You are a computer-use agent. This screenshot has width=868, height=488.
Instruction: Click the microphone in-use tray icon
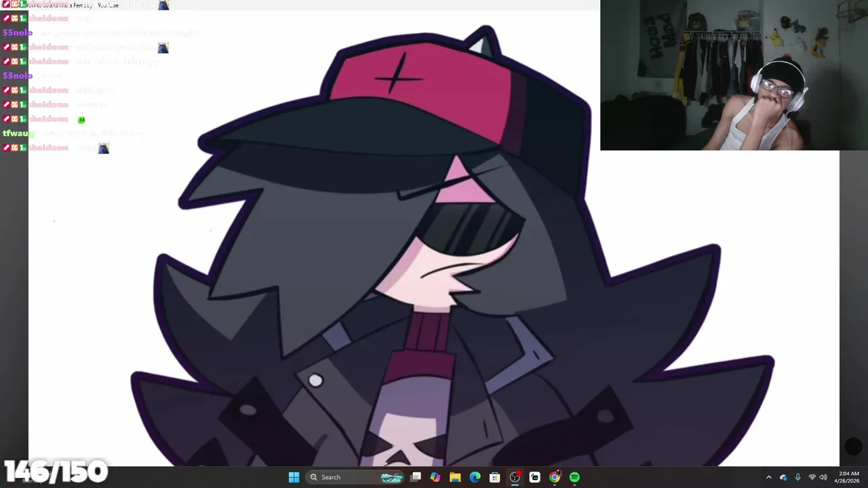(797, 477)
